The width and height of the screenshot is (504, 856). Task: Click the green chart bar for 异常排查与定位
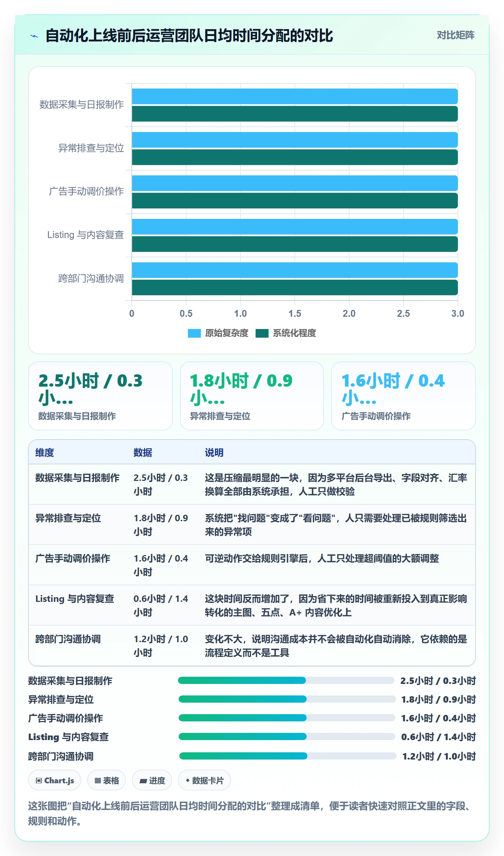[295, 157]
